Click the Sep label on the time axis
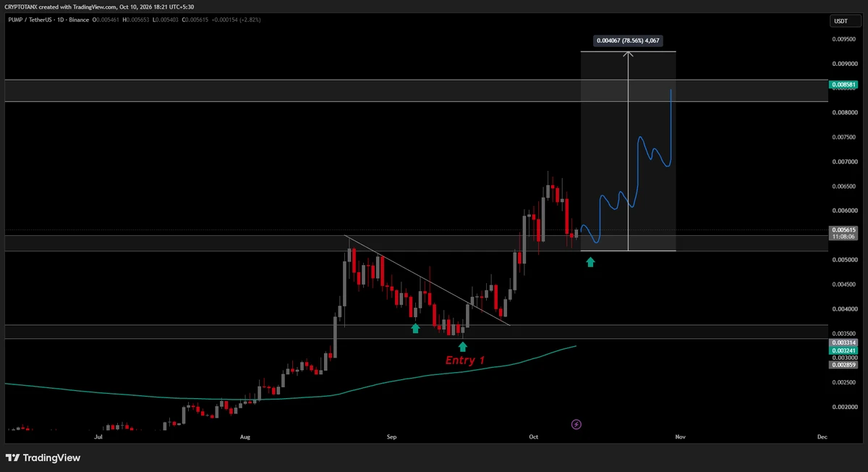 [x=391, y=437]
